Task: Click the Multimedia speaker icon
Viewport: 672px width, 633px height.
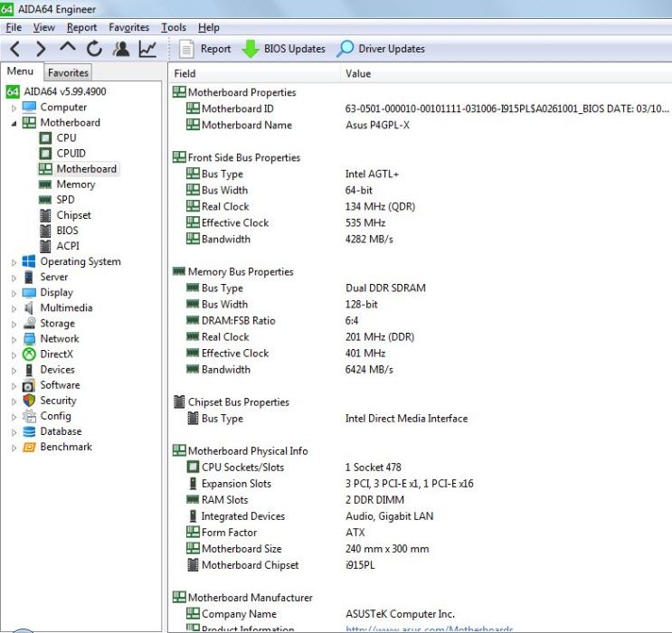Action: click(29, 307)
